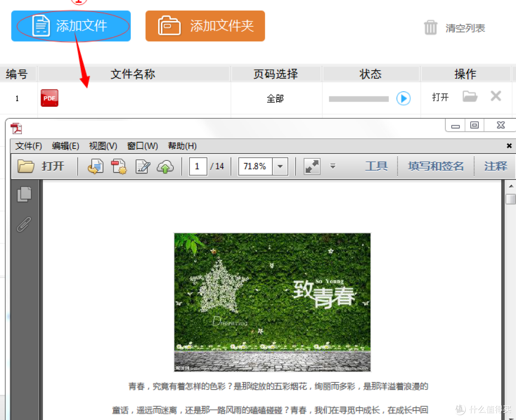Click the scrollbar up arrow in reader
Screen dimensions: 516x420
(511, 186)
